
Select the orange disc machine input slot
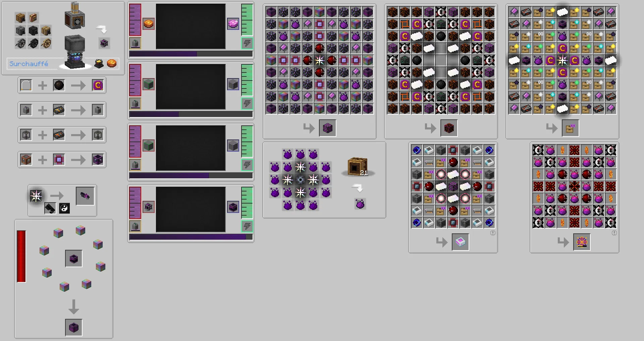(149, 23)
